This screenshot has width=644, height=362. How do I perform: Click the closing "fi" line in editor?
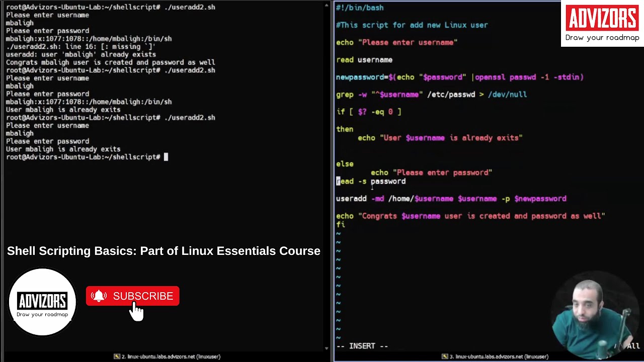341,224
